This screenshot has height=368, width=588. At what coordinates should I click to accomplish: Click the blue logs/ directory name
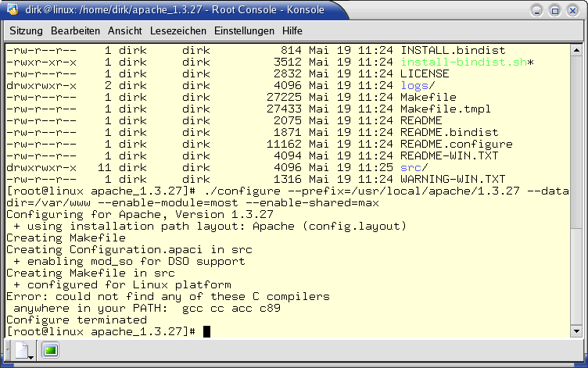(x=414, y=85)
